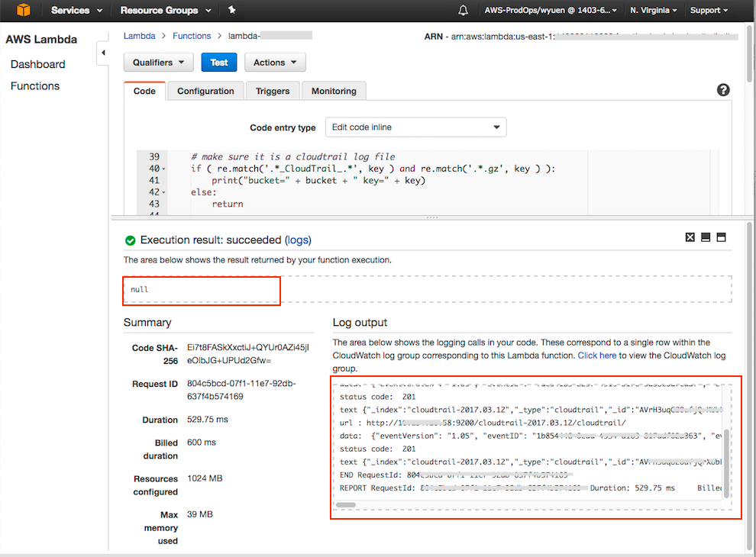Click the 'return' statement on line 43

point(228,204)
